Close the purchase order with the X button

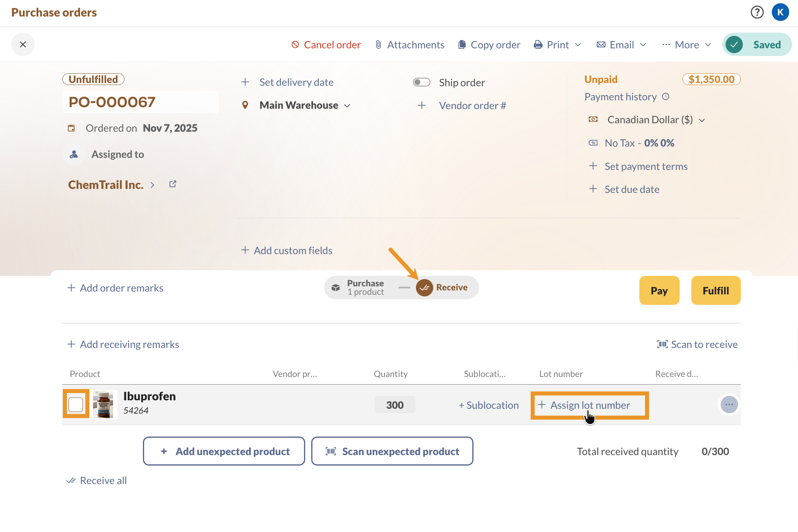(23, 44)
